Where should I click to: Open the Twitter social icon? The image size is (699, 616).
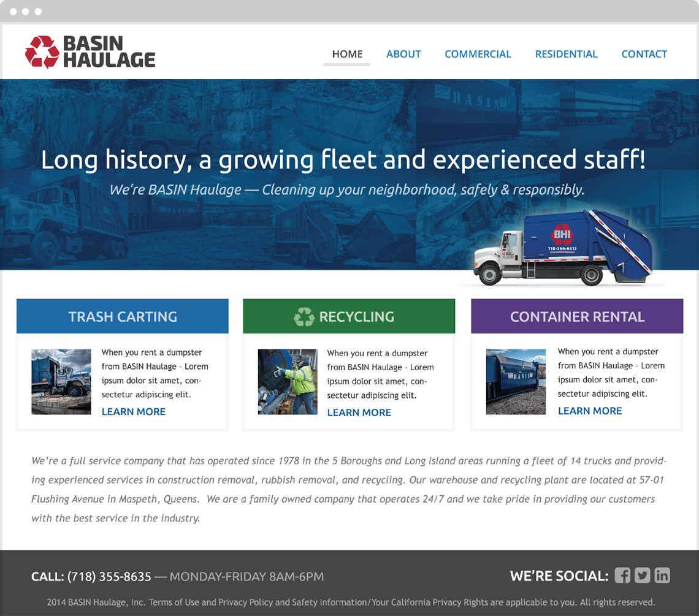tap(643, 575)
